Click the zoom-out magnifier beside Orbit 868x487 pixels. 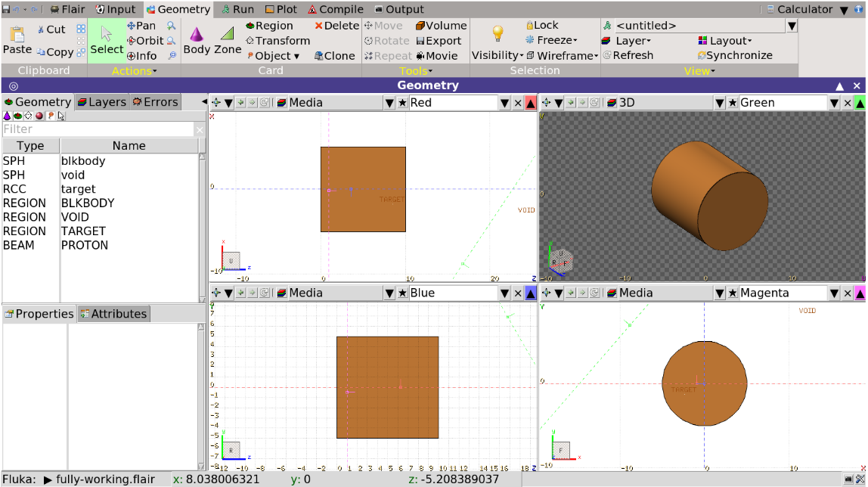click(x=171, y=40)
